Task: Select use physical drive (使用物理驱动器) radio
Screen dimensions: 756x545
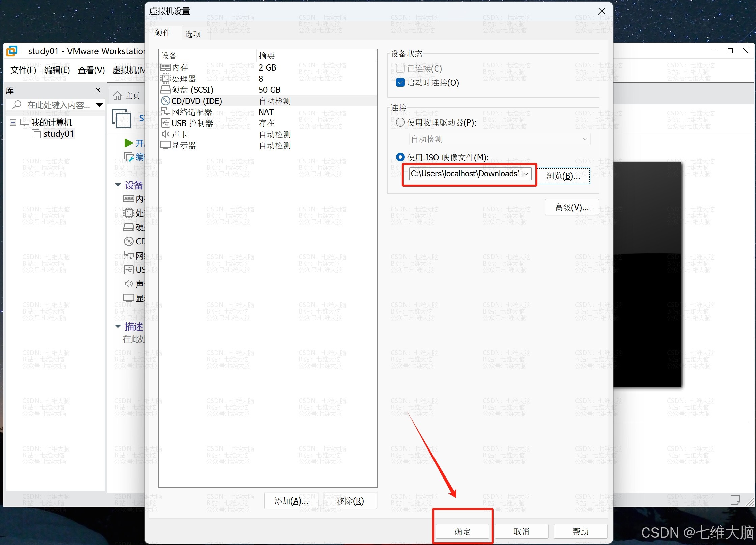Action: [x=400, y=122]
